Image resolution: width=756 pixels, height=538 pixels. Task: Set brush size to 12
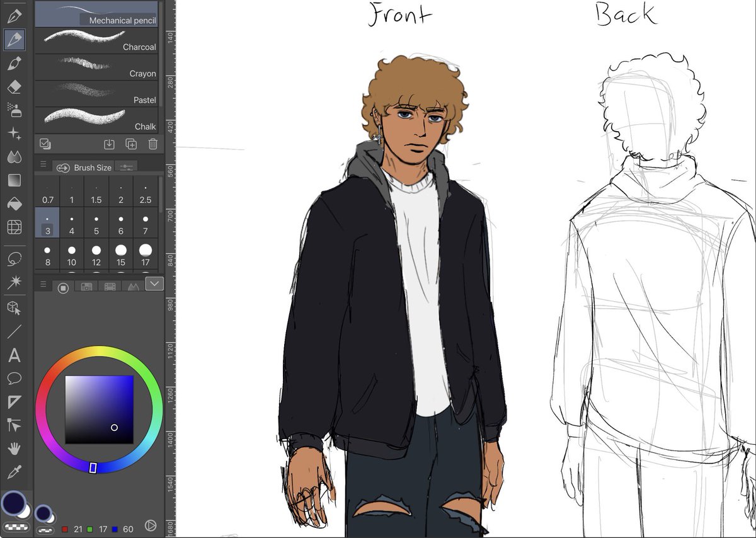point(96,255)
